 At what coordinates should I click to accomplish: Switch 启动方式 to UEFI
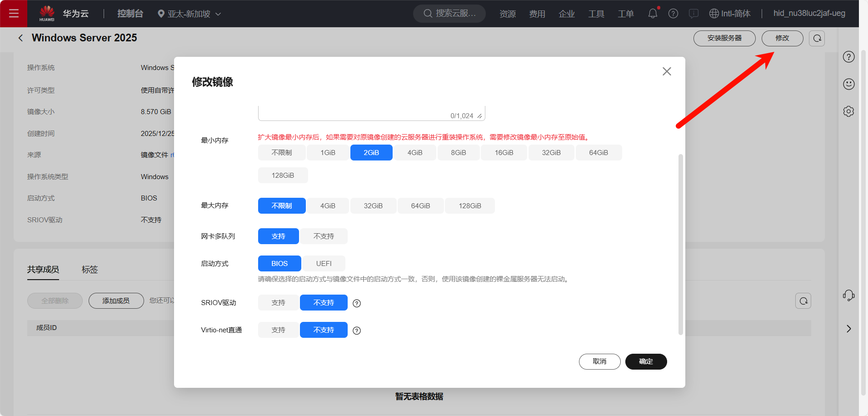pyautogui.click(x=324, y=263)
